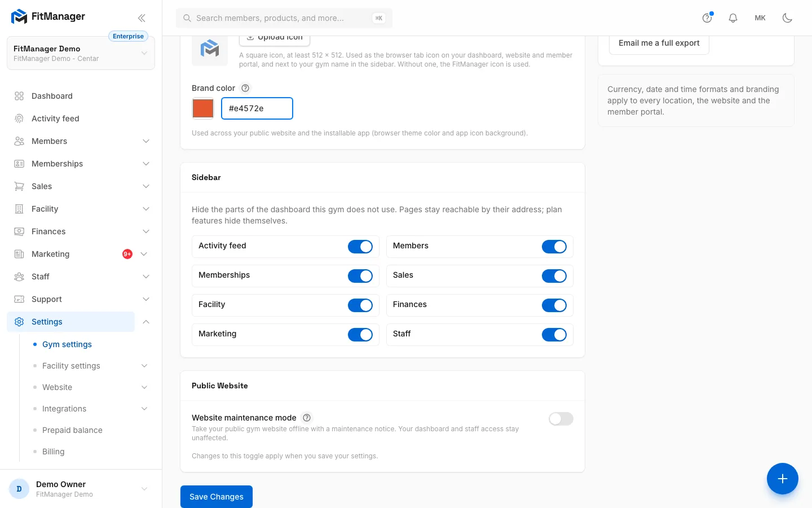This screenshot has height=508, width=812.
Task: Click the Facility building icon
Action: 19,209
